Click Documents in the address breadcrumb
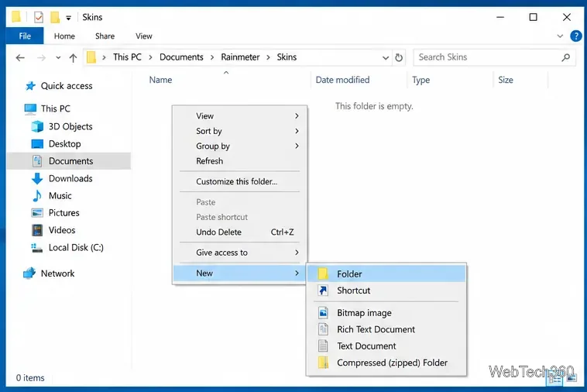587x392 pixels. pos(181,57)
